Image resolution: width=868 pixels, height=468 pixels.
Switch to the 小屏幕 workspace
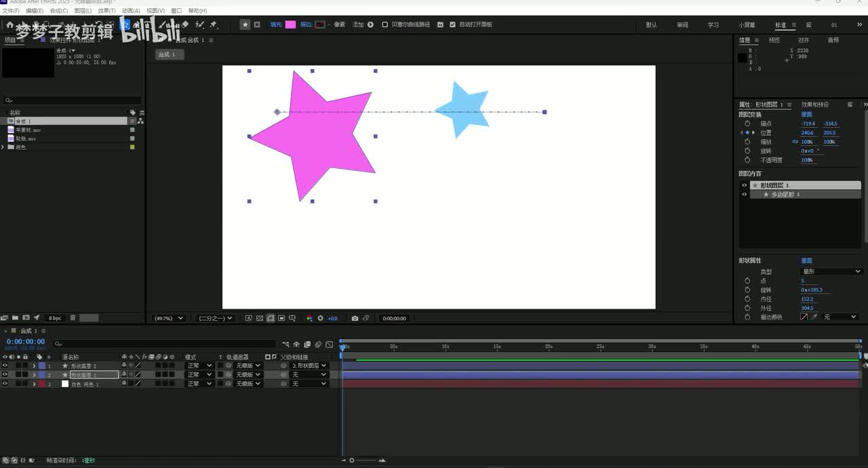(747, 25)
